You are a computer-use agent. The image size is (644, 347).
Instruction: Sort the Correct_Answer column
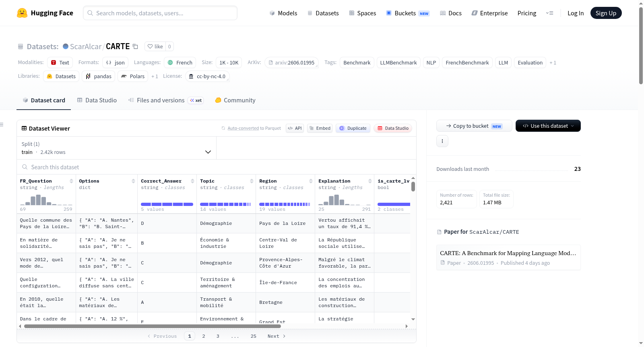[x=192, y=181]
